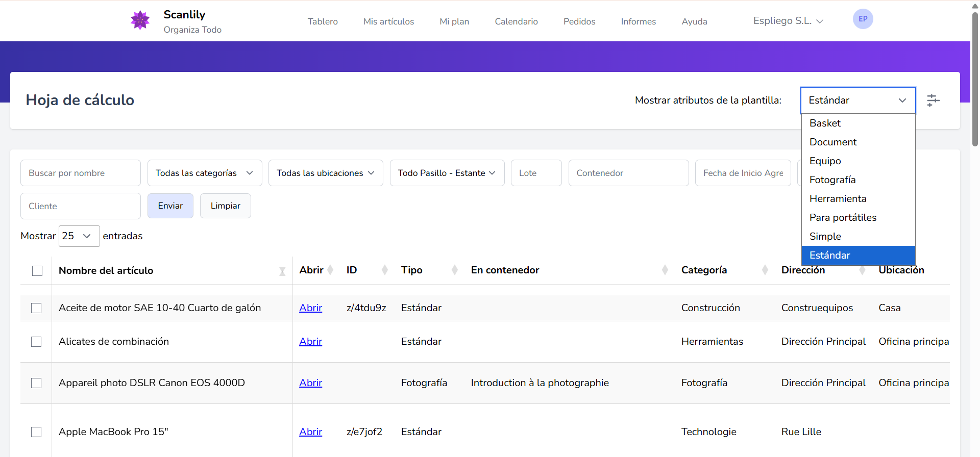
Task: Open the Todas las ubicaciones filter
Action: 326,173
